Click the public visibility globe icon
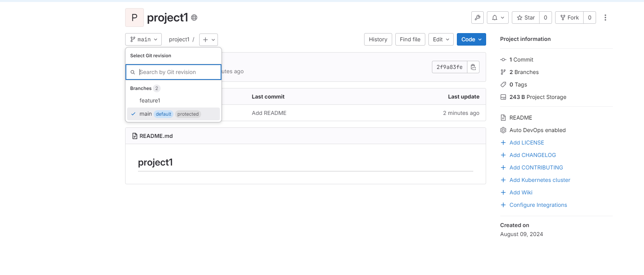The width and height of the screenshot is (644, 275). click(194, 18)
